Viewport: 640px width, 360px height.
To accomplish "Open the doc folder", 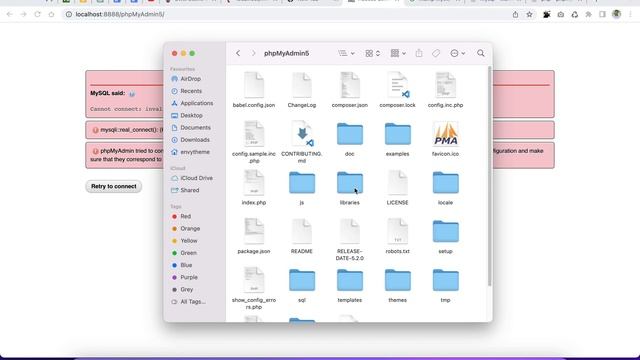I will pos(350,134).
